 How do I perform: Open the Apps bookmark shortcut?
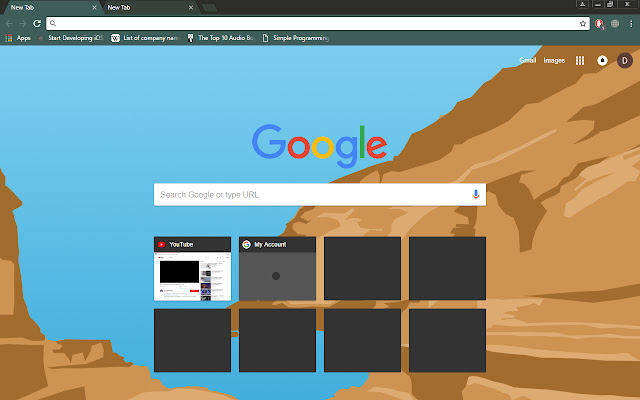18,38
